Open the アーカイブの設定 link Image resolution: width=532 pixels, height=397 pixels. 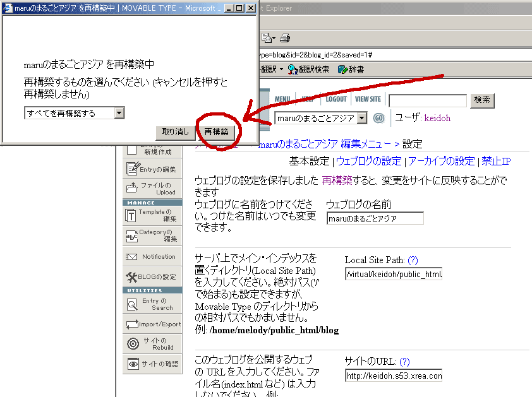point(441,161)
